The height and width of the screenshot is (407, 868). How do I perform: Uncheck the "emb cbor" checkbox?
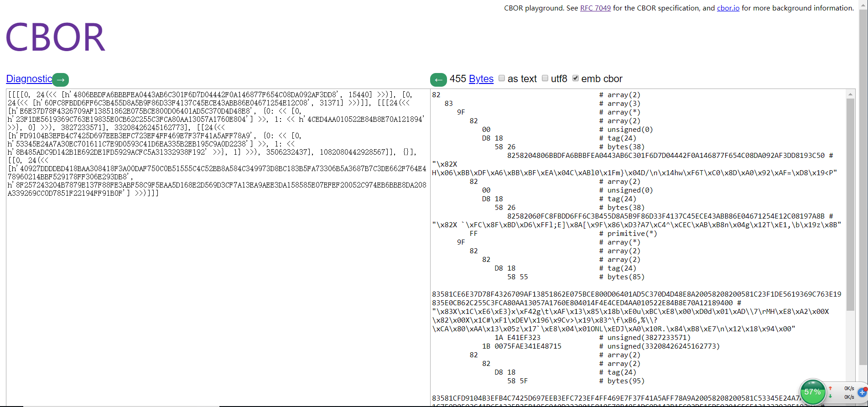coord(576,78)
